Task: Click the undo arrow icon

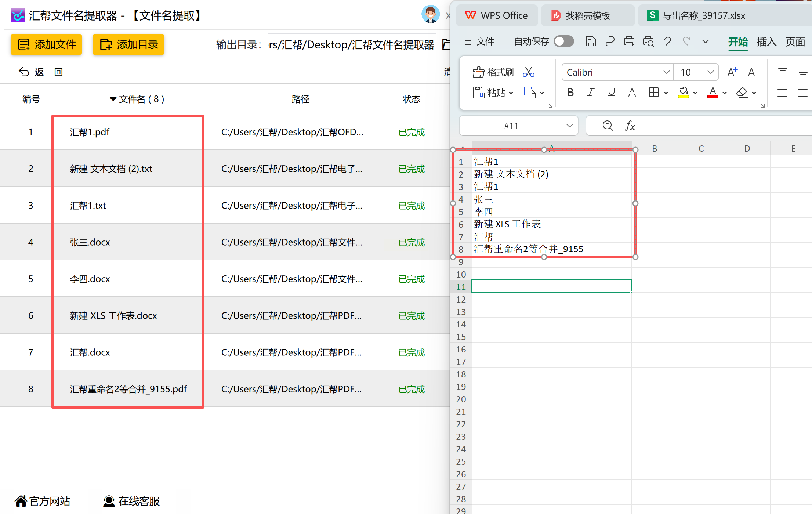Action: coord(667,41)
